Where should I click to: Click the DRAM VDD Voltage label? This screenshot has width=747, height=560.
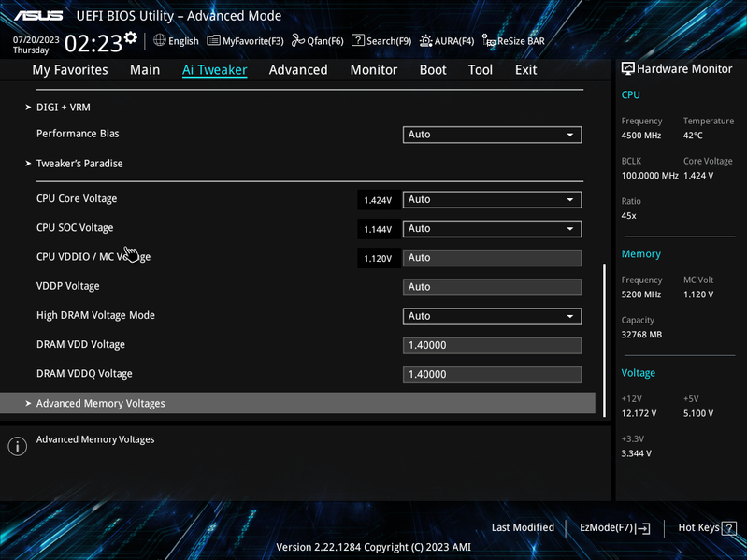click(x=80, y=344)
